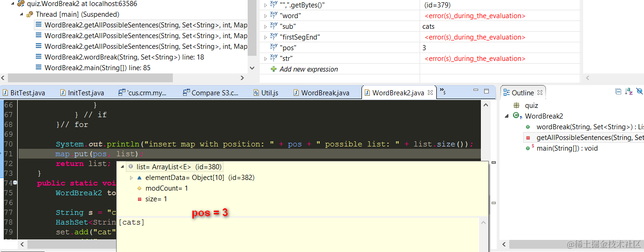Switch to the WordBreak.java editor tab
The height and width of the screenshot is (252, 644).
pyautogui.click(x=322, y=93)
